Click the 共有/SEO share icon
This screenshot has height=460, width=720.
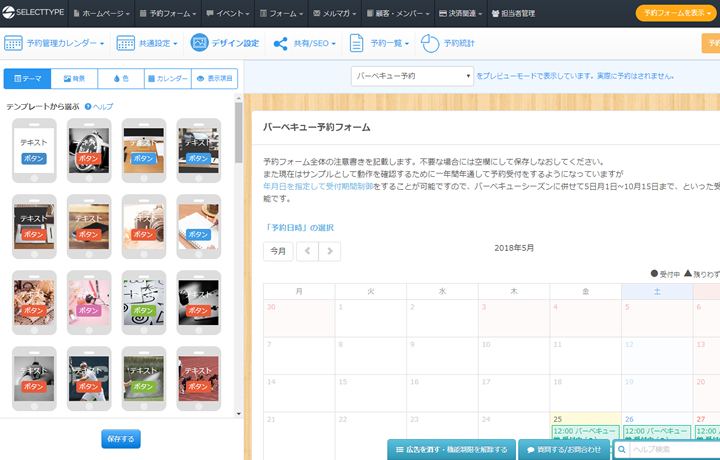point(280,44)
